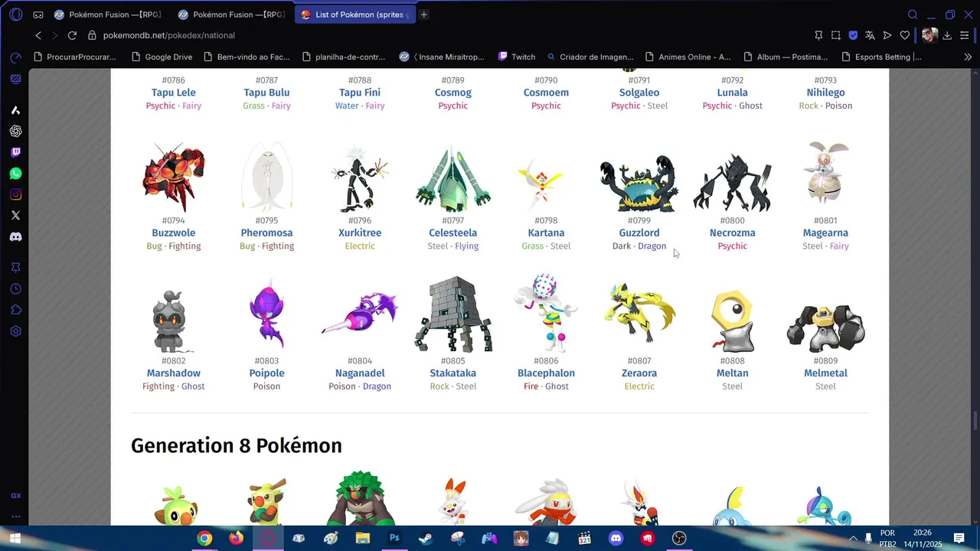Screen dimensions: 980x551
Task: Open WhatsApp in the Opera sidebar
Action: click(15, 174)
